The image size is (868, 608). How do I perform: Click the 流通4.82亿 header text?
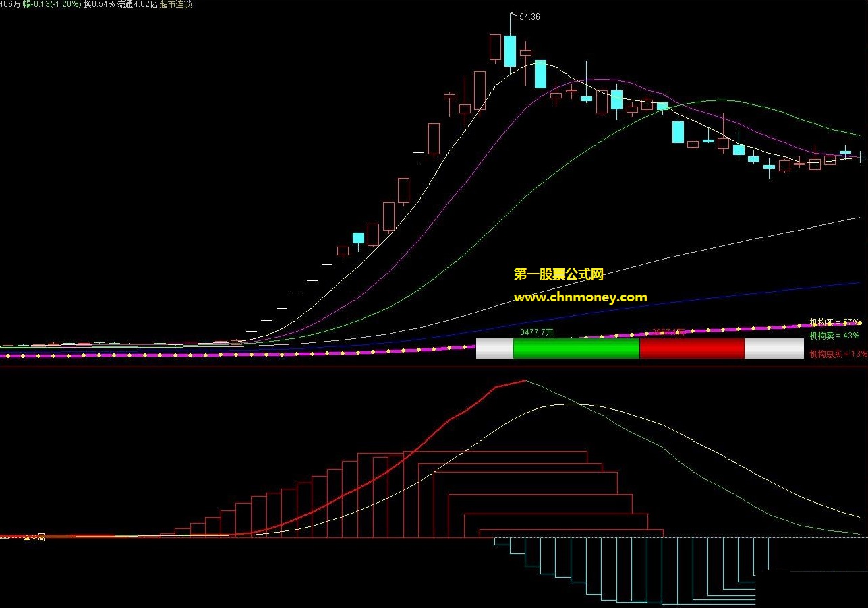pyautogui.click(x=138, y=4)
